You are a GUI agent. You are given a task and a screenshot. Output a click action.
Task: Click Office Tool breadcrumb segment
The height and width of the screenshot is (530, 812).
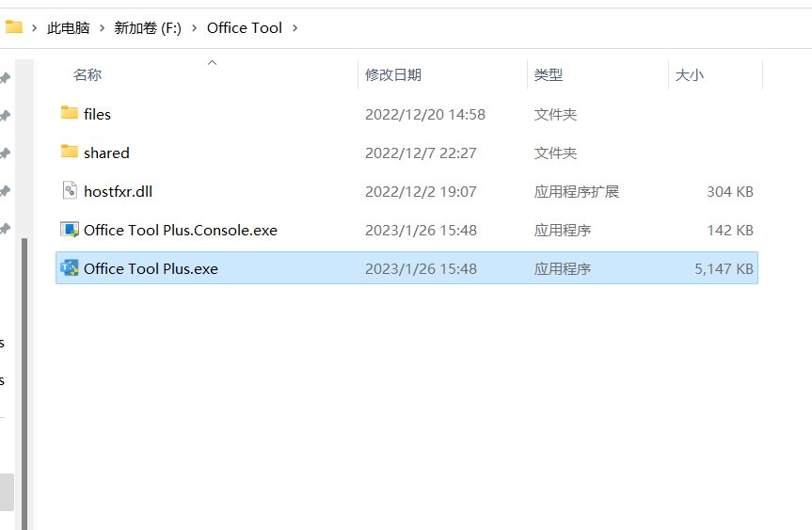coord(245,28)
